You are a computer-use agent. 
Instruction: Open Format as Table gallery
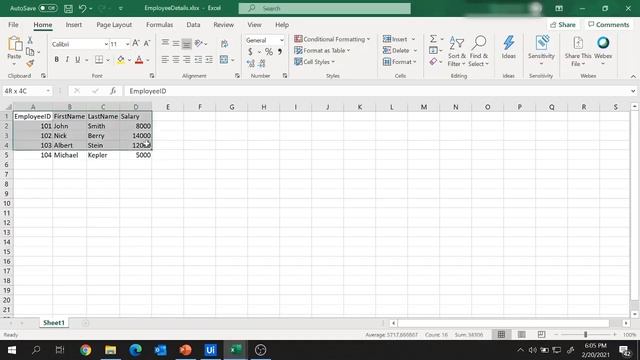322,50
